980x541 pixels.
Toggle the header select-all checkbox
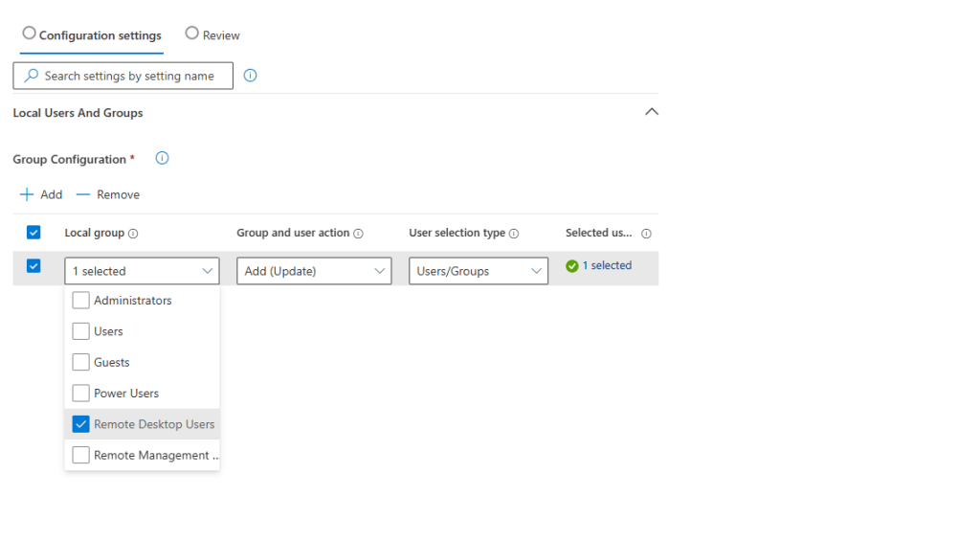click(33, 233)
